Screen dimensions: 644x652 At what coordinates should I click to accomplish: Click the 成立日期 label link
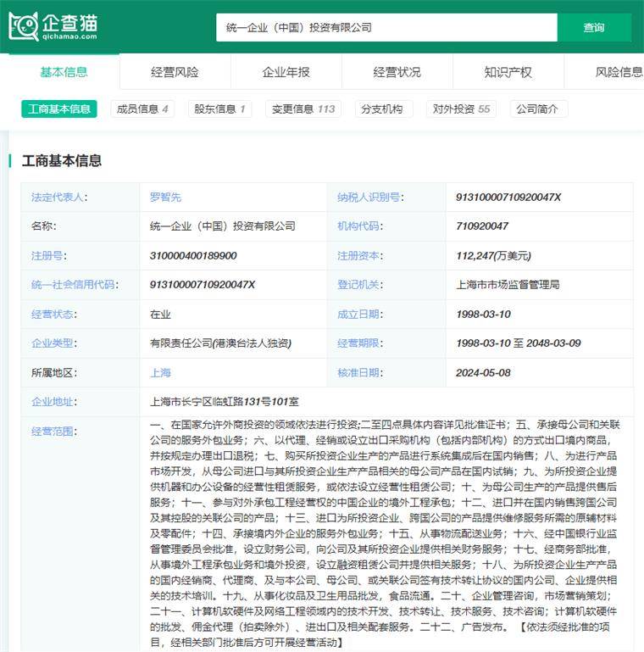point(358,315)
